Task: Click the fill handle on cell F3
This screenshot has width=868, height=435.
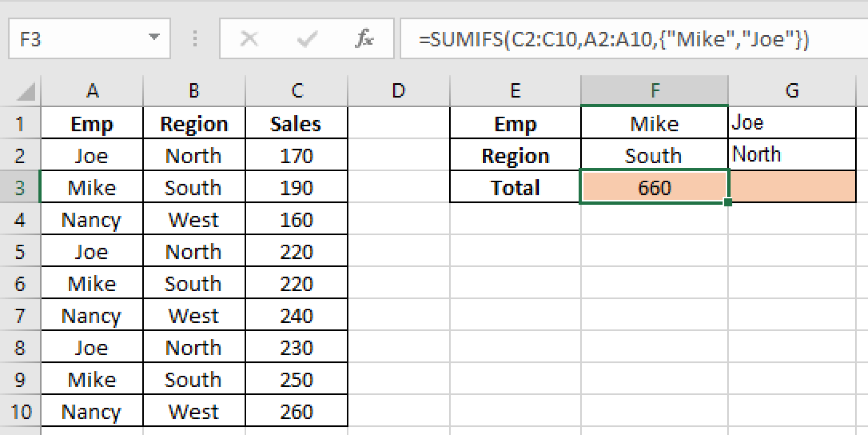Action: click(728, 203)
